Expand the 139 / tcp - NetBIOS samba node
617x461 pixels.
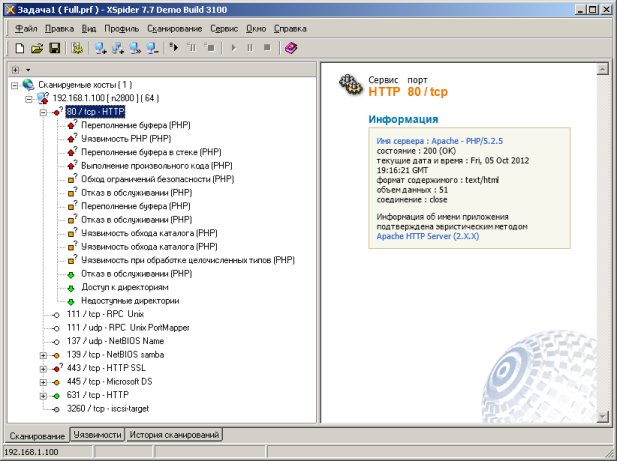click(x=43, y=356)
